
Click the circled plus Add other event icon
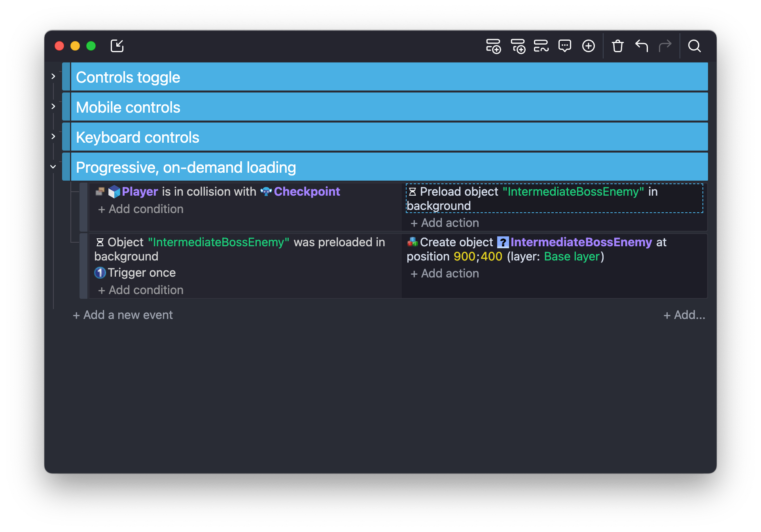point(589,46)
